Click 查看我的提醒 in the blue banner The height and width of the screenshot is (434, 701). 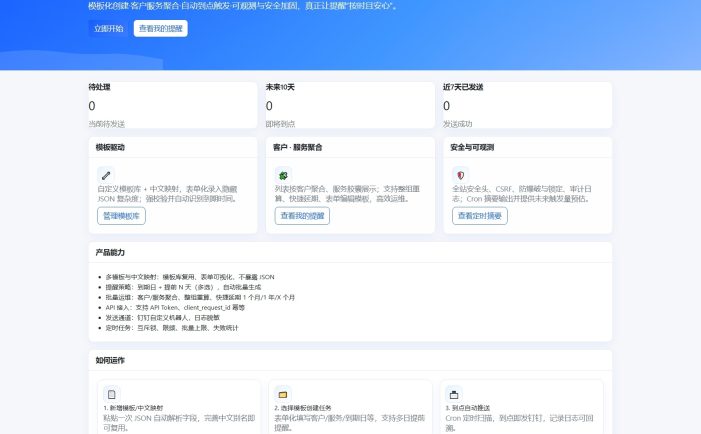(x=160, y=29)
